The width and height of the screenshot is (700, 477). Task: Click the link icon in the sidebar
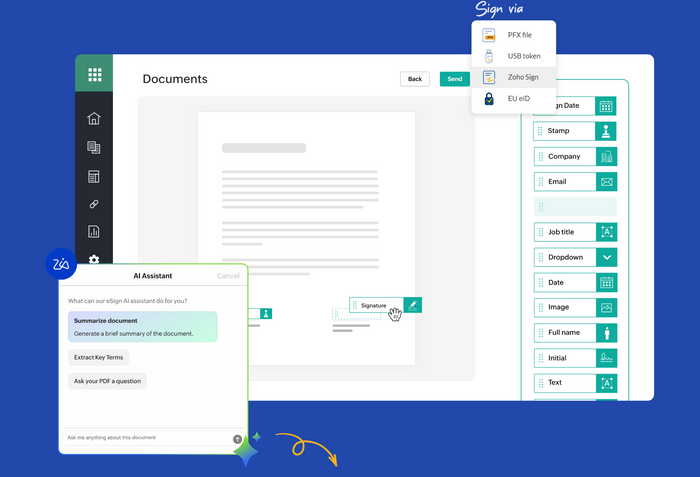(94, 204)
